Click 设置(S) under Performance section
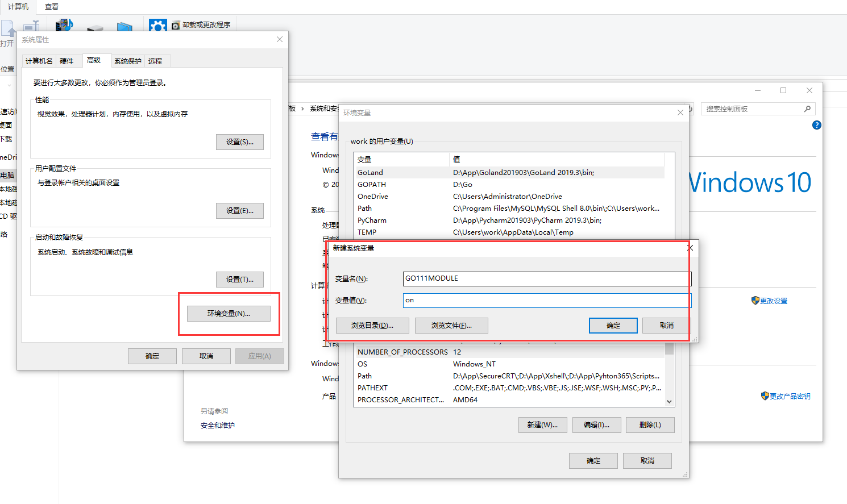Screen dimensions: 847x504 (x=240, y=142)
